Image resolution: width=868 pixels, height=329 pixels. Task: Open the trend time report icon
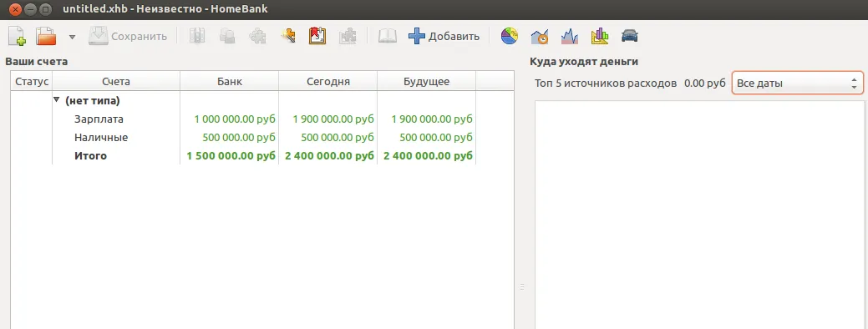tap(540, 37)
